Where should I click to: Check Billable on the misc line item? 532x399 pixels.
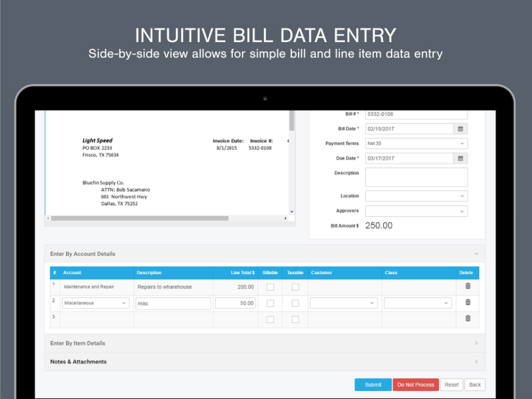pyautogui.click(x=270, y=303)
